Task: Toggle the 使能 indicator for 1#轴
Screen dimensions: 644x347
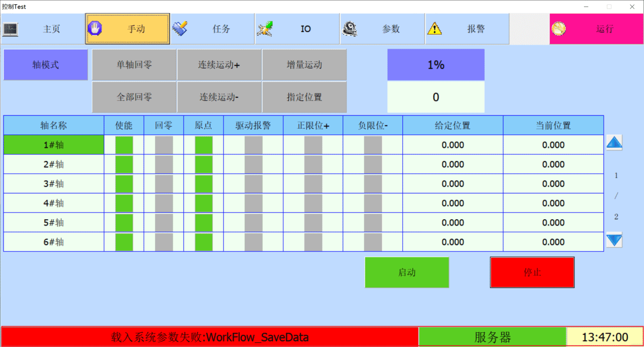Action: (124, 145)
